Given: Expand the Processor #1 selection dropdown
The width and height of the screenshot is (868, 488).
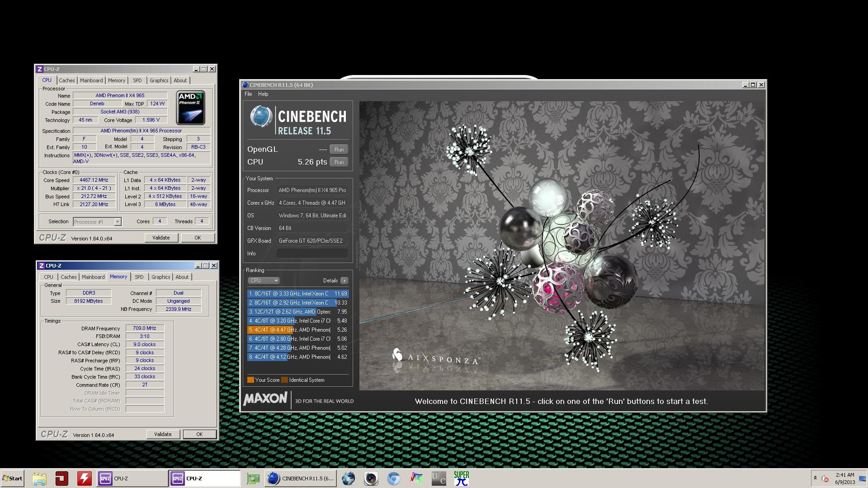Looking at the screenshot, I should point(118,222).
